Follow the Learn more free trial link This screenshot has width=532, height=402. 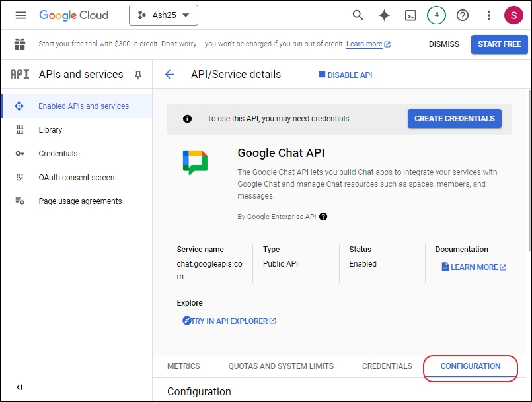pyautogui.click(x=368, y=44)
